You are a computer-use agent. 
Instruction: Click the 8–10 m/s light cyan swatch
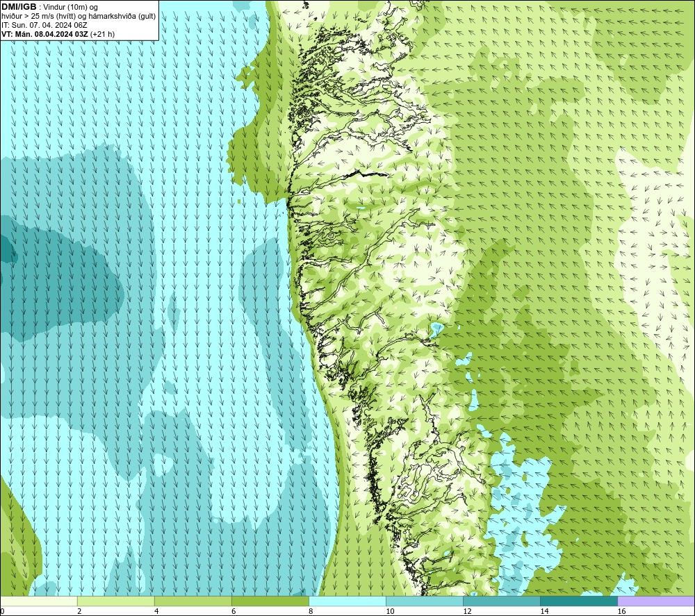347,601
